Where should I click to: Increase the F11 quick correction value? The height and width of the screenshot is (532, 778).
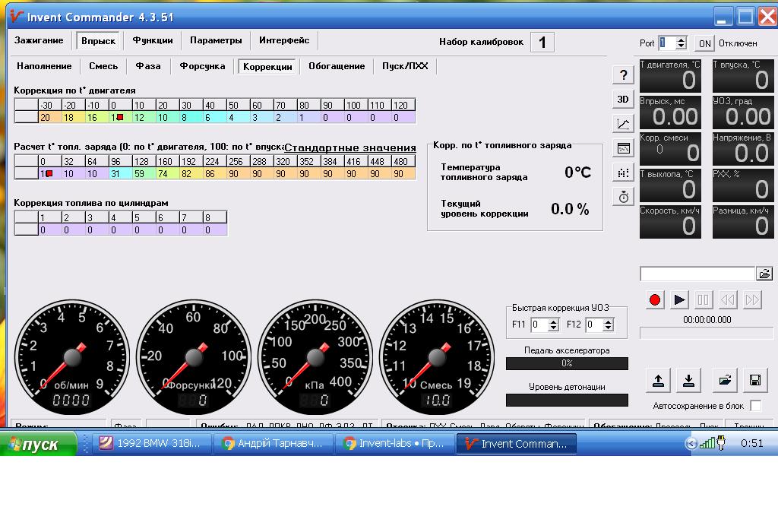(554, 321)
